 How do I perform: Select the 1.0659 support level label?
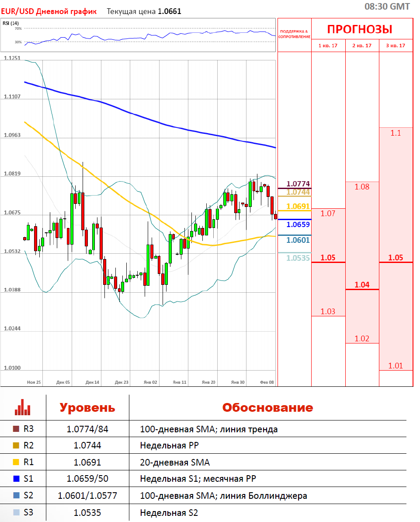298,224
